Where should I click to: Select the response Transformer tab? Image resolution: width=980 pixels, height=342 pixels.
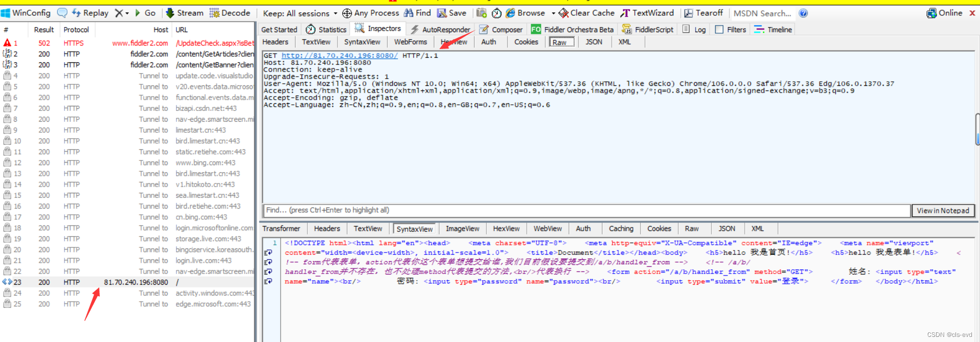point(281,229)
